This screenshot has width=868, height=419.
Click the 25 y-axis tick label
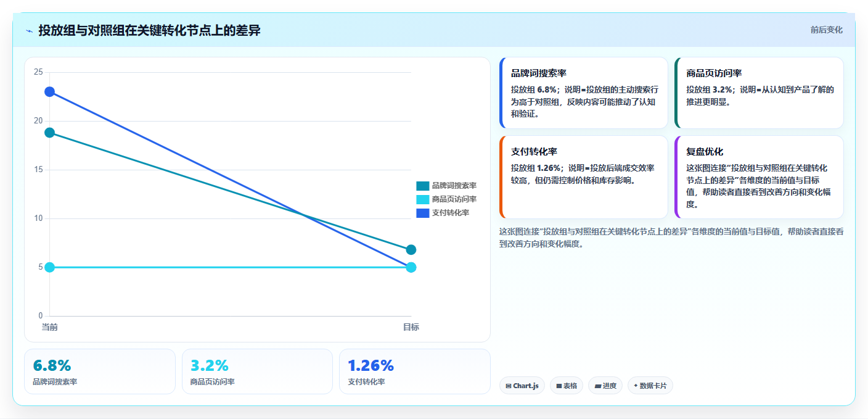pyautogui.click(x=38, y=72)
